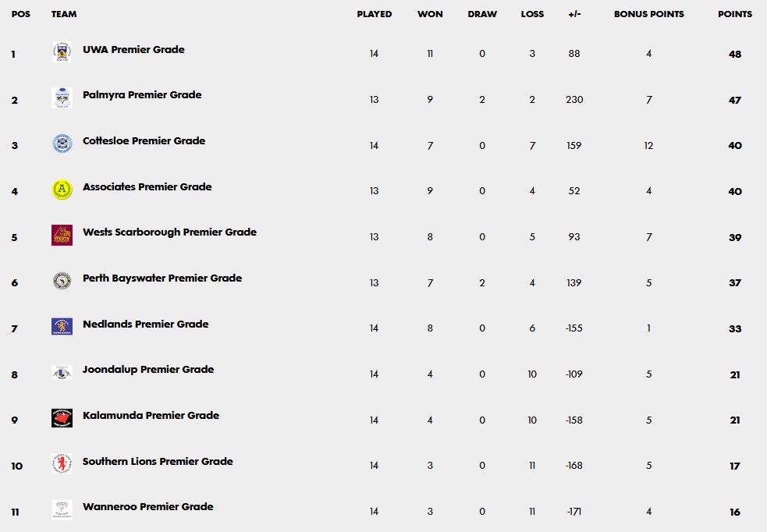This screenshot has height=532, width=767.
Task: Open Wanneroo Premier Grade team link
Action: [147, 506]
